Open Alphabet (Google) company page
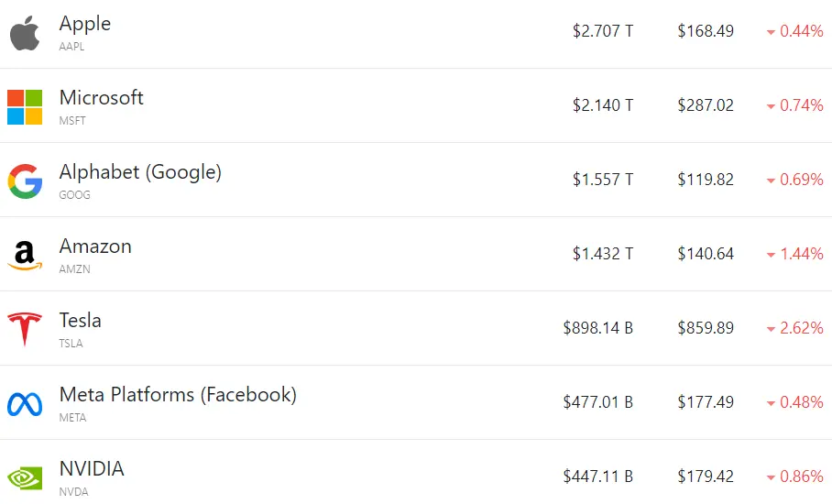 [x=140, y=172]
